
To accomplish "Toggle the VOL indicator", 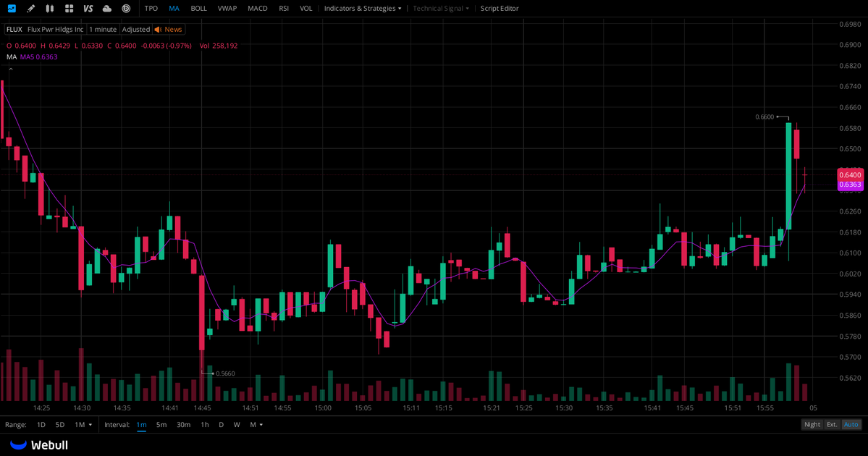I will [306, 8].
